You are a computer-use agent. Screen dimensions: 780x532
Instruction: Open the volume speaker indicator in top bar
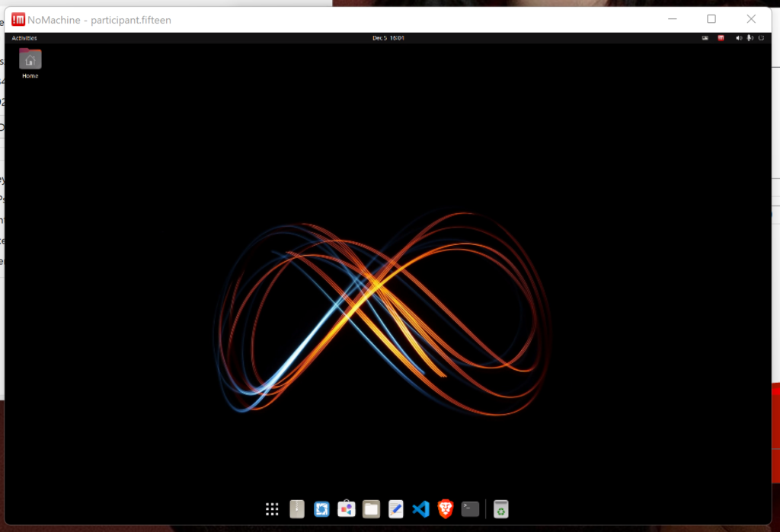738,38
